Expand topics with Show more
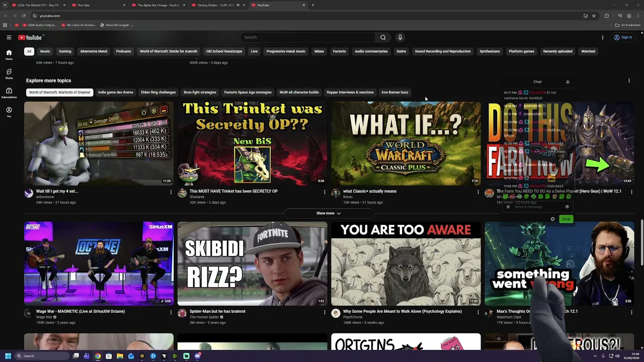The image size is (644, 362). (329, 213)
